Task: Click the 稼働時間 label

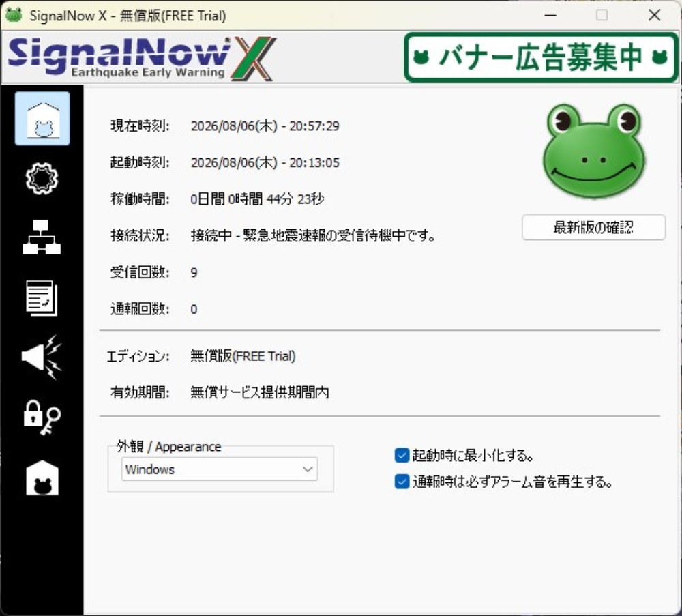Action: tap(140, 199)
